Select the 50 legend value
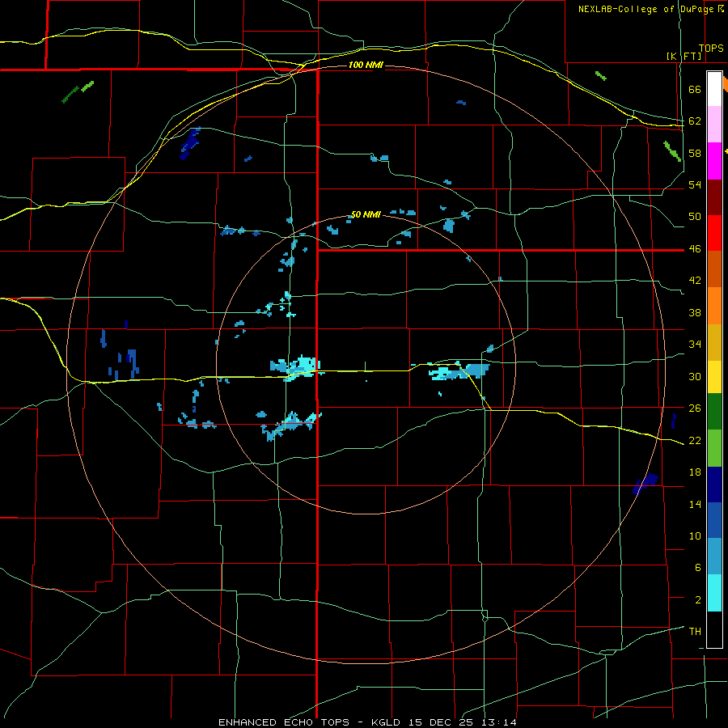Viewport: 728px width, 728px height. tap(695, 217)
